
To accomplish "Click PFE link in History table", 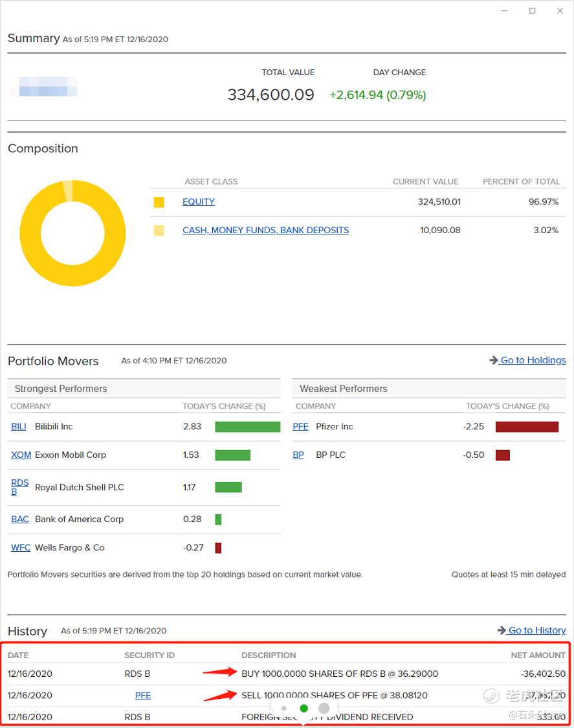I will (142, 696).
